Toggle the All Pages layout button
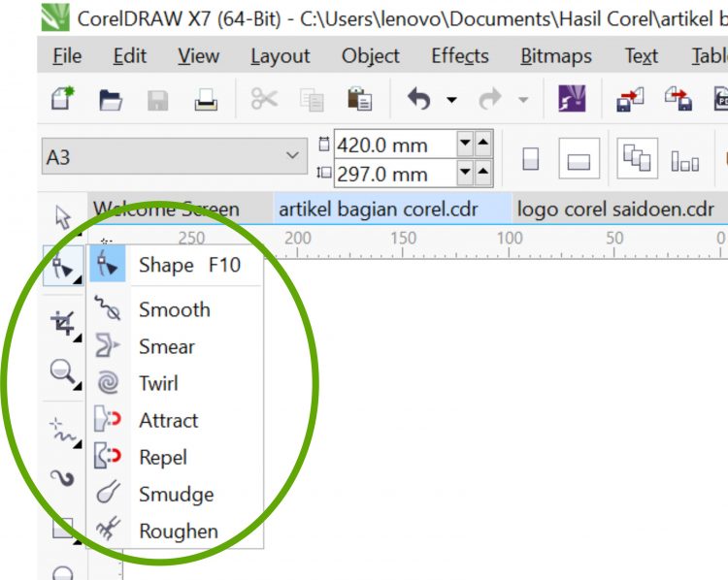 pos(637,158)
